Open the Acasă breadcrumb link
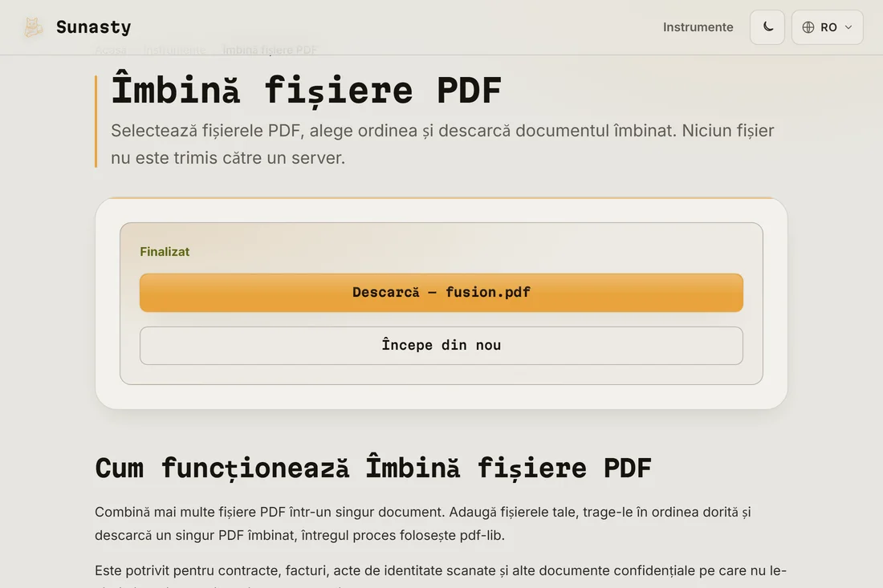 pos(111,50)
